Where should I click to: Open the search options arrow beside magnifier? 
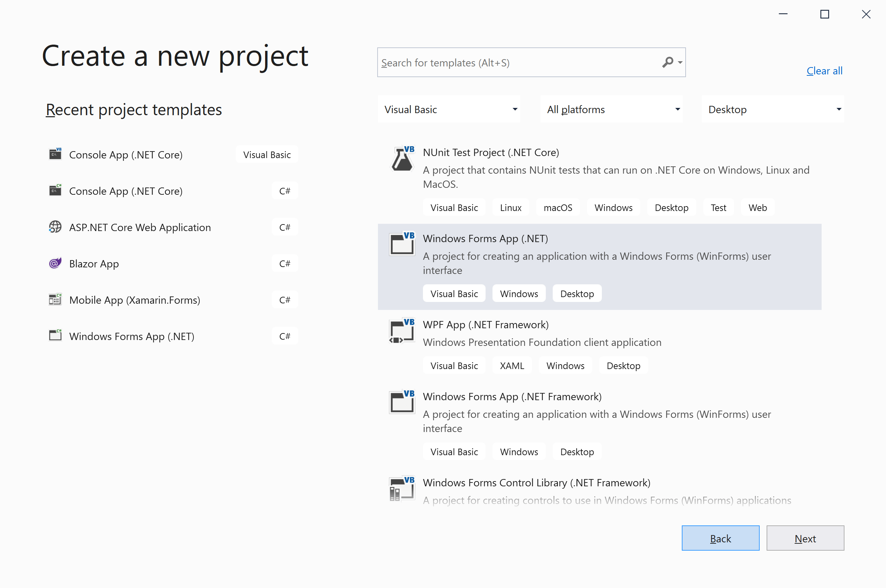click(x=680, y=62)
